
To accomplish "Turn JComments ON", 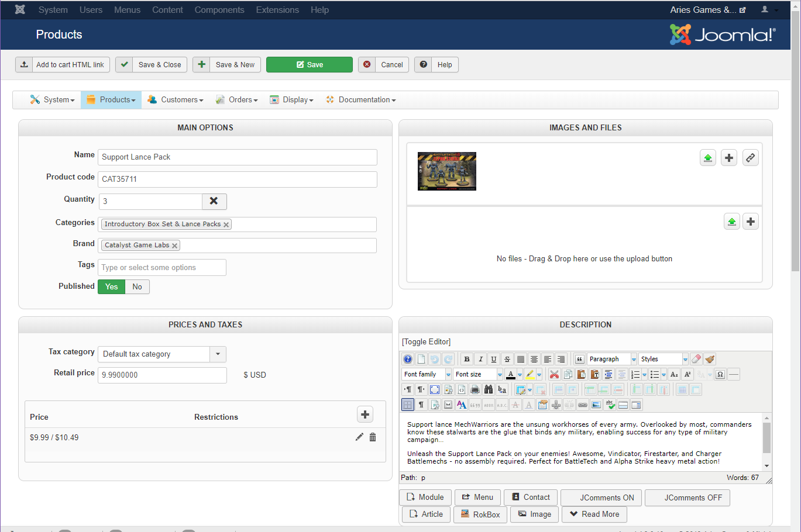I will (x=601, y=498).
